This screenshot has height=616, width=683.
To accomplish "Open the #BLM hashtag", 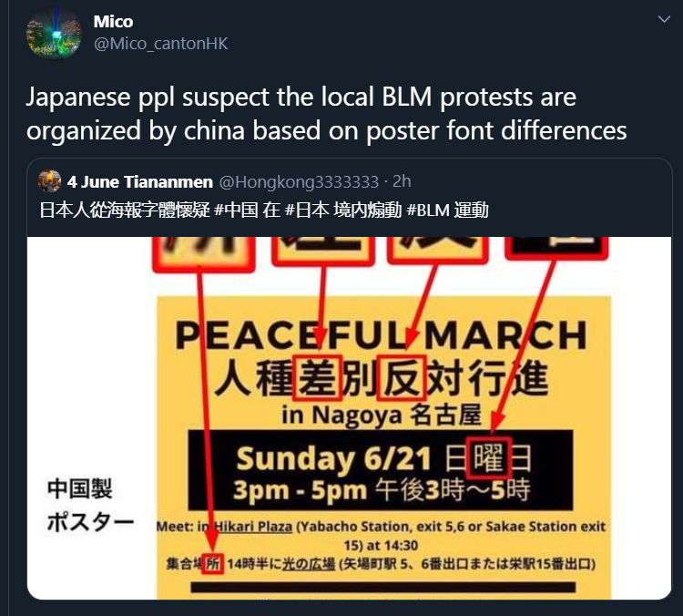I will click(428, 210).
